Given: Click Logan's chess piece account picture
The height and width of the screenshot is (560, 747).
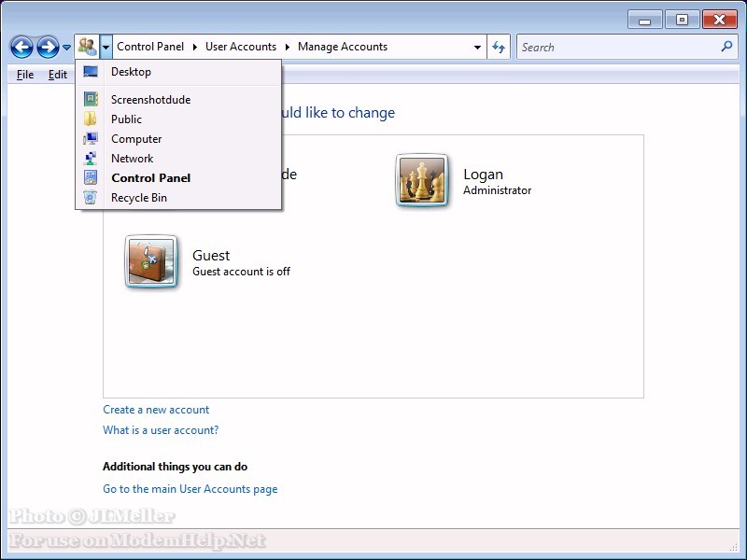Looking at the screenshot, I should tap(422, 179).
